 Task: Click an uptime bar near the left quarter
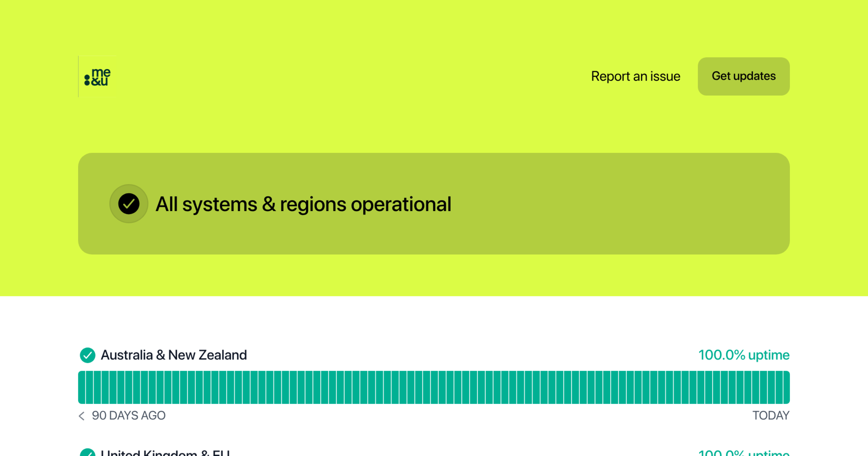(x=254, y=387)
